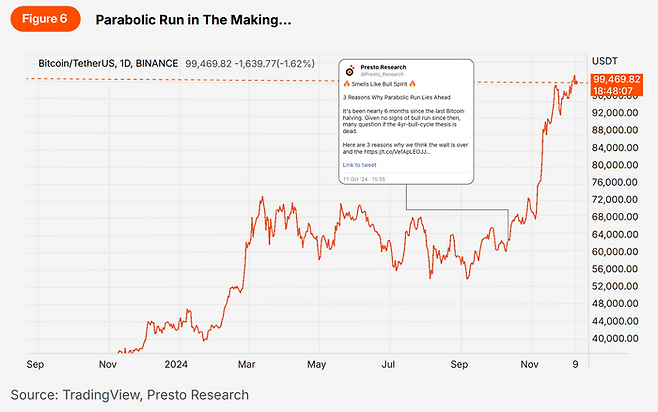This screenshot has height=412, width=658.
Task: Click the orange dot at current price
Action: point(575,80)
